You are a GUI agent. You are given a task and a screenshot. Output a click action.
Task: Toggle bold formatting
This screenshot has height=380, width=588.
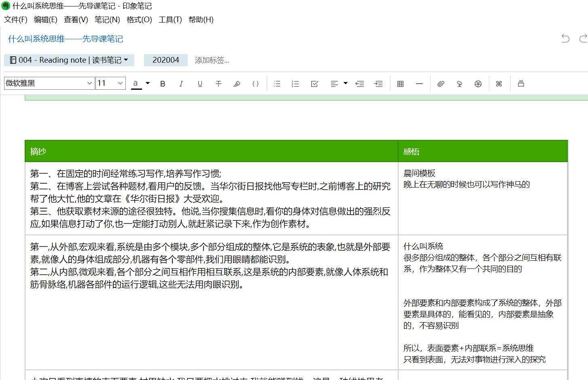click(163, 84)
